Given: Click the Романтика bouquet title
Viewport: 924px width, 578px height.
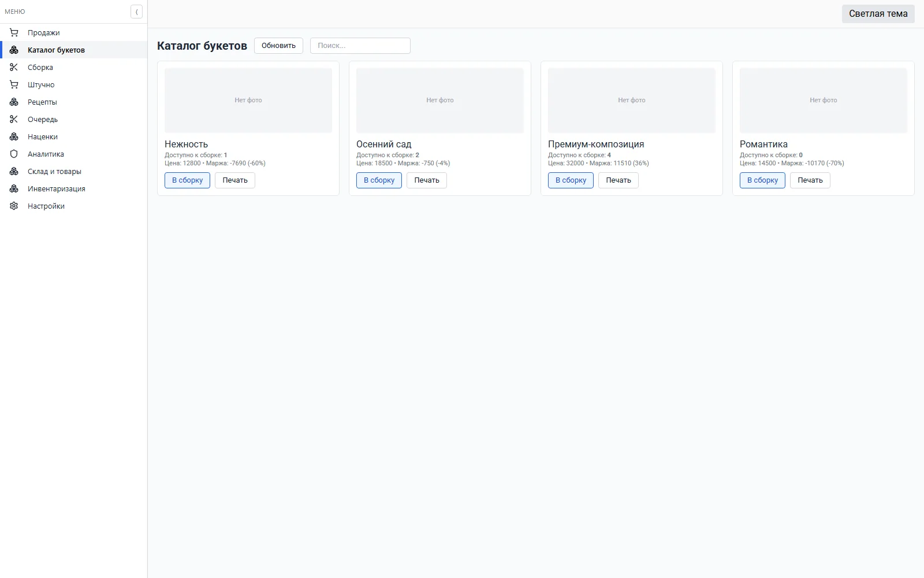Looking at the screenshot, I should coord(763,144).
